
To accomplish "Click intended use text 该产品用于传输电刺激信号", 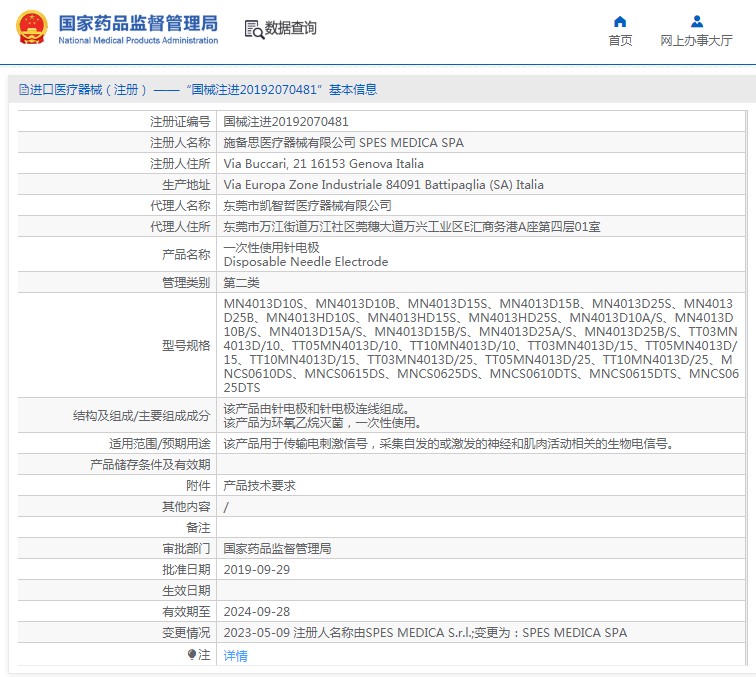I will [448, 444].
